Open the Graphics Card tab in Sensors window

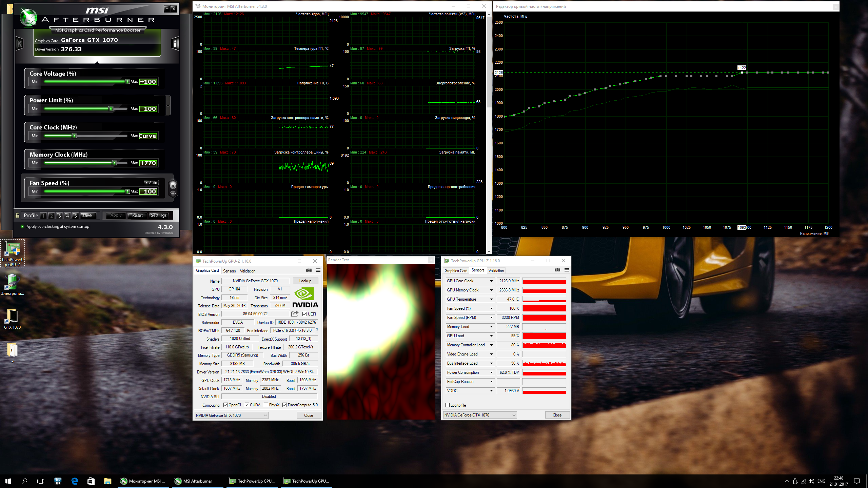pos(456,270)
